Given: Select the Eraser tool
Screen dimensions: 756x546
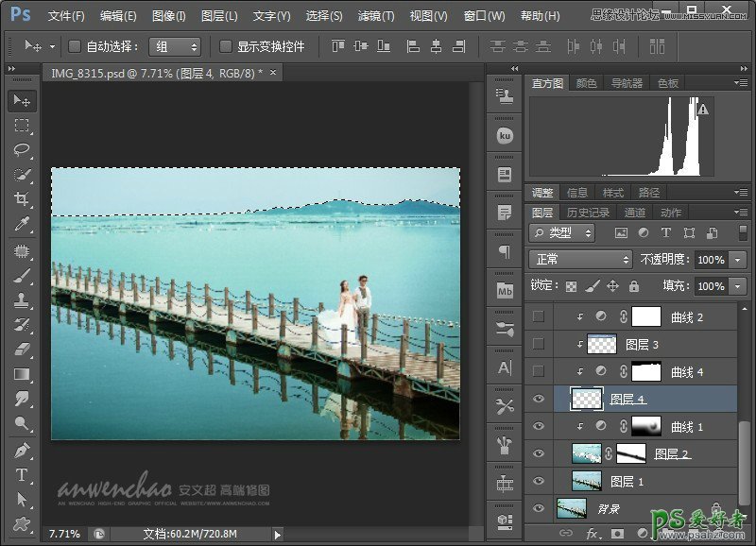Looking at the screenshot, I should (22, 350).
